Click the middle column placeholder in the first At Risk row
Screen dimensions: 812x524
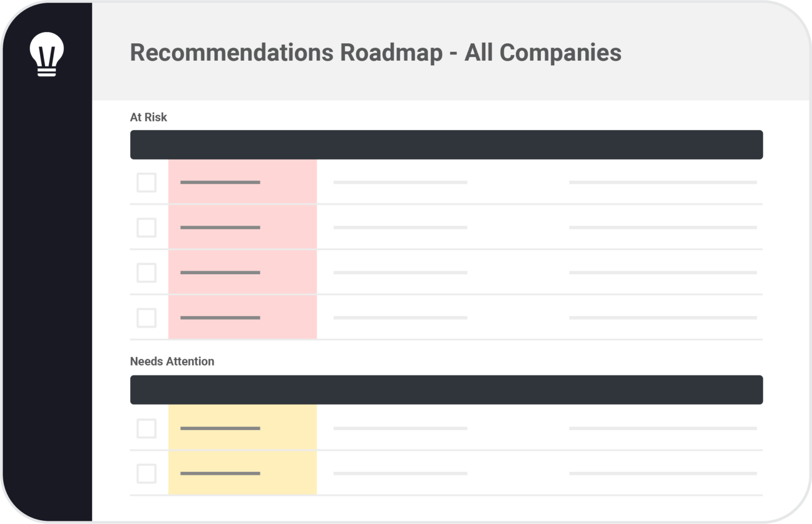tap(400, 182)
